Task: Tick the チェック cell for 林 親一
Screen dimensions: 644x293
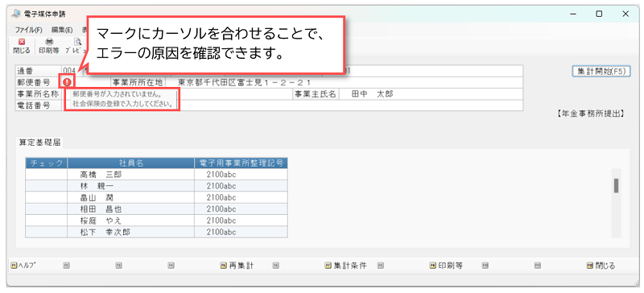Action: pos(47,186)
